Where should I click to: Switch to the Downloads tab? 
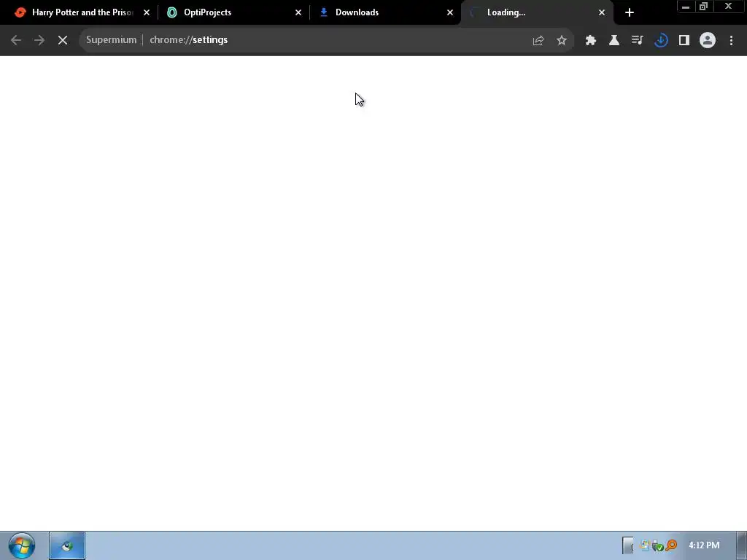385,12
